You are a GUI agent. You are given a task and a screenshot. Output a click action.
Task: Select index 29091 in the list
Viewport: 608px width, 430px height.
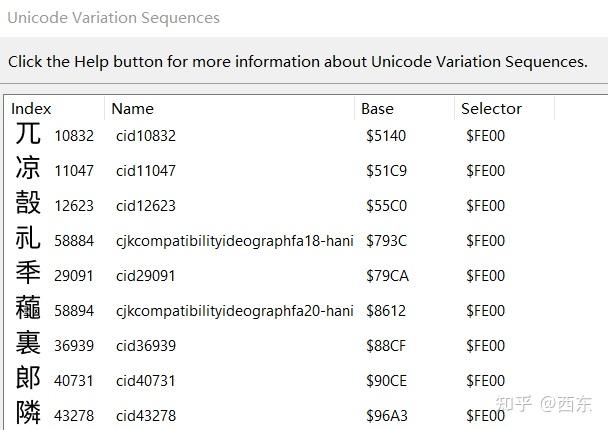pyautogui.click(x=74, y=276)
